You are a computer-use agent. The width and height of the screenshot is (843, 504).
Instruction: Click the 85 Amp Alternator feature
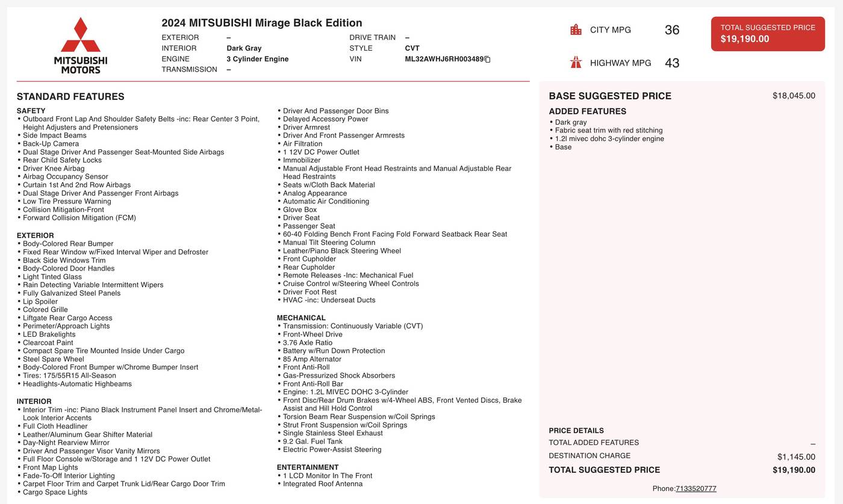coord(312,359)
